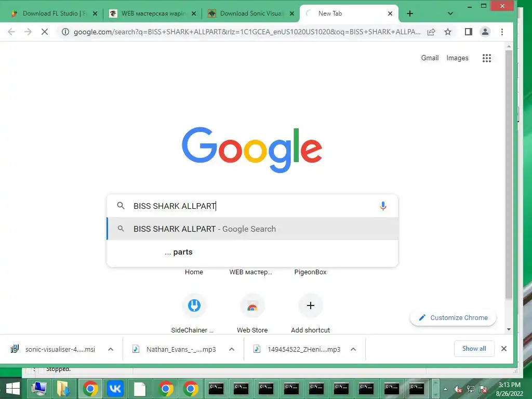Open Gmail link
The height and width of the screenshot is (399, 532).
click(430, 58)
